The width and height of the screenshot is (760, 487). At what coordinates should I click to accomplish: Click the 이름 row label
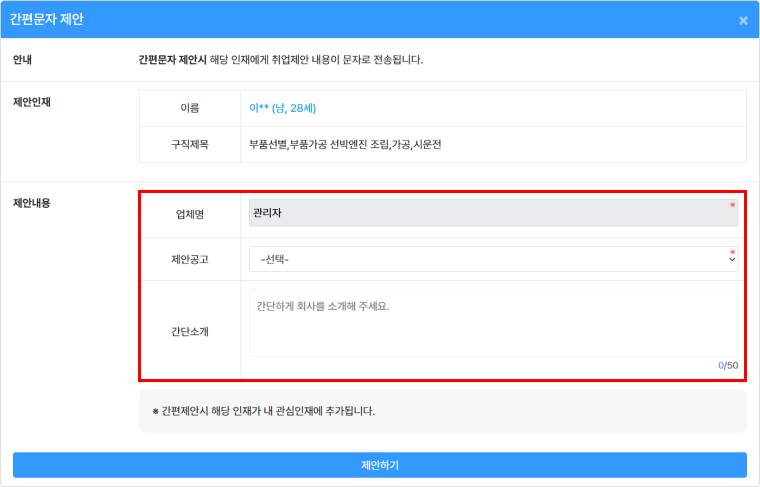(190, 108)
